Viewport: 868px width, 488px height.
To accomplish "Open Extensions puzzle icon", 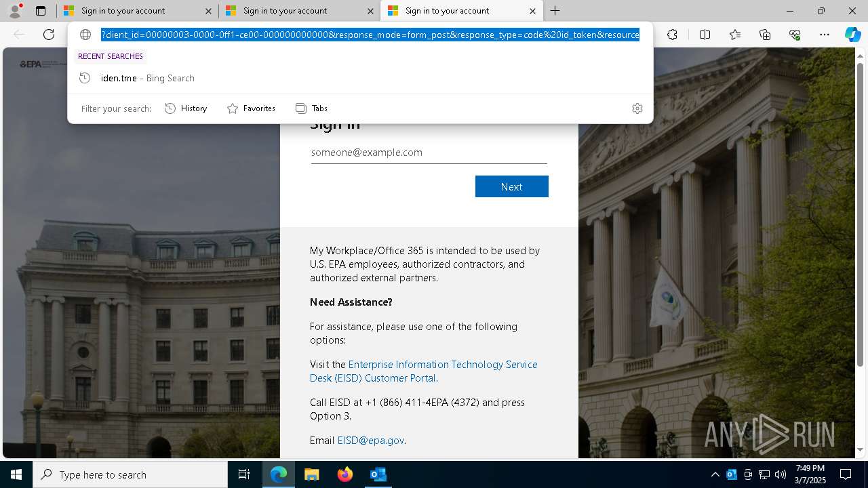I will [x=672, y=35].
